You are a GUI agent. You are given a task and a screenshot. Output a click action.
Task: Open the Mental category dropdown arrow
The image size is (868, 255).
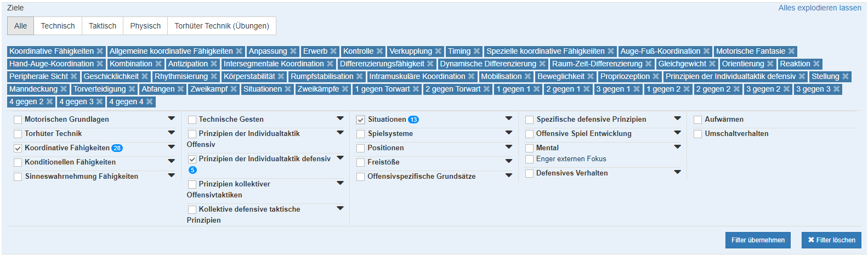[677, 147]
